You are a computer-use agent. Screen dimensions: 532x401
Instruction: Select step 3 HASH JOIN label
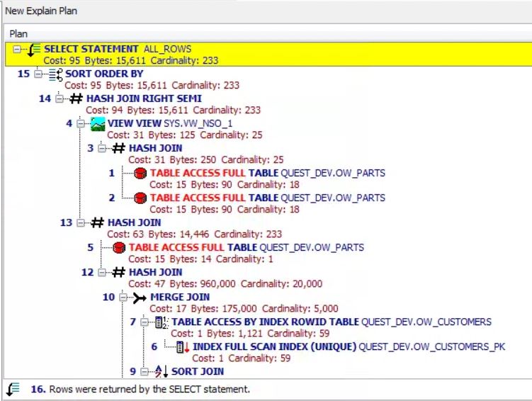(155, 148)
